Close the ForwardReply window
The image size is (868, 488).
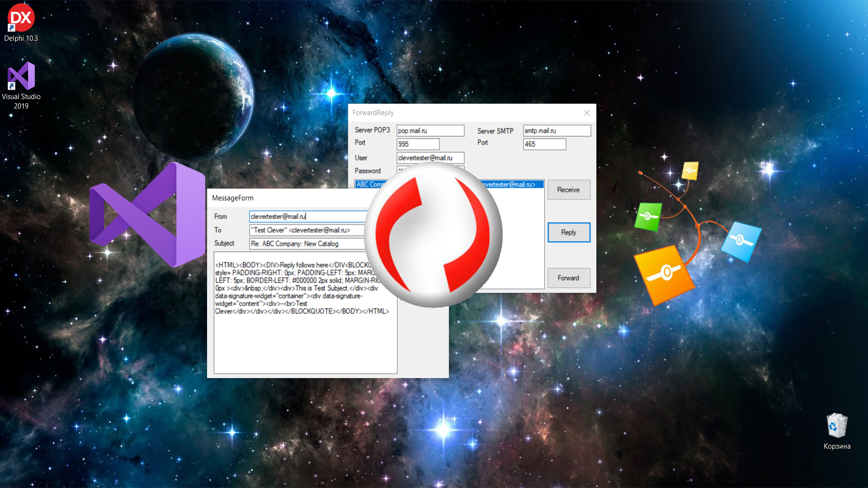point(586,113)
